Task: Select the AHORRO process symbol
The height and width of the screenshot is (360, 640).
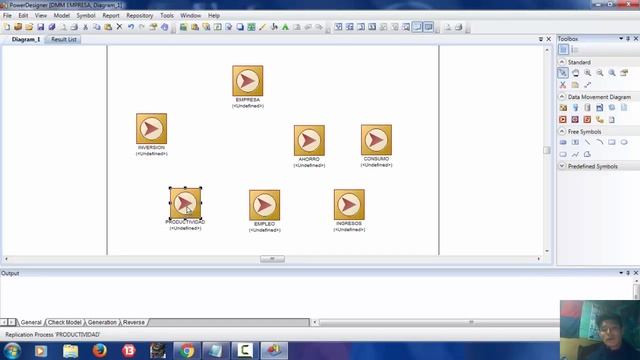Action: [309, 140]
